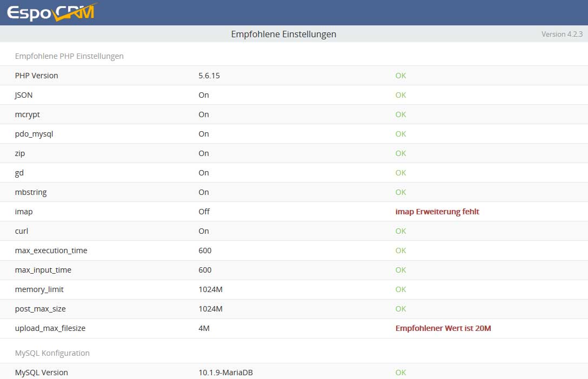Select the 'MySQL Konfiguration' section header

[x=53, y=353]
